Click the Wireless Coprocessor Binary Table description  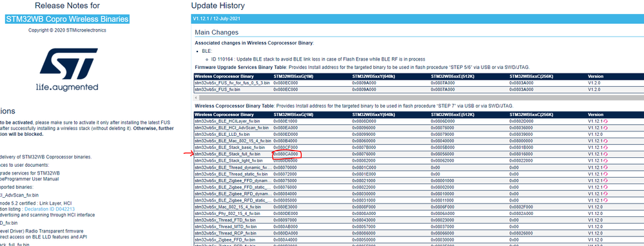[x=354, y=106]
